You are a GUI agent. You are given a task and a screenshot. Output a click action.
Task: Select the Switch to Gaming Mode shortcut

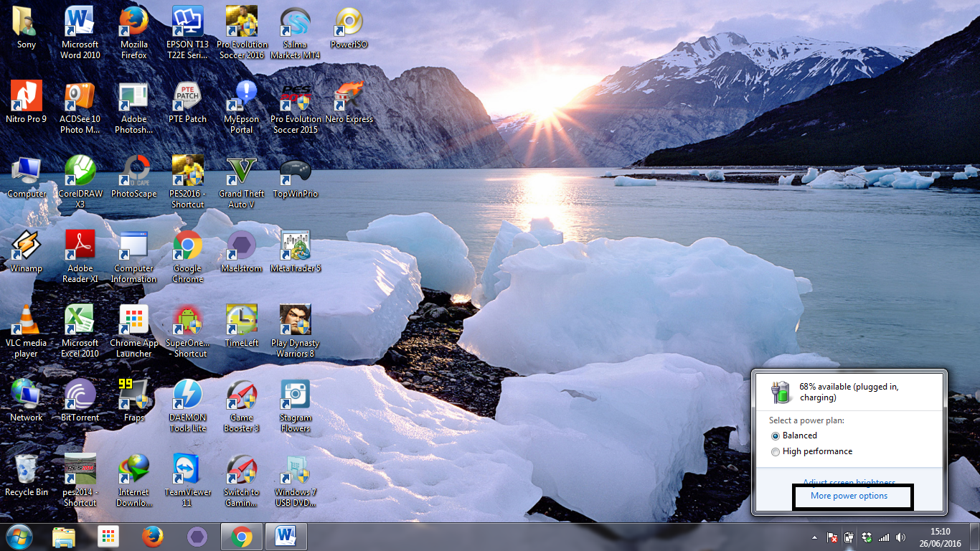(242, 481)
